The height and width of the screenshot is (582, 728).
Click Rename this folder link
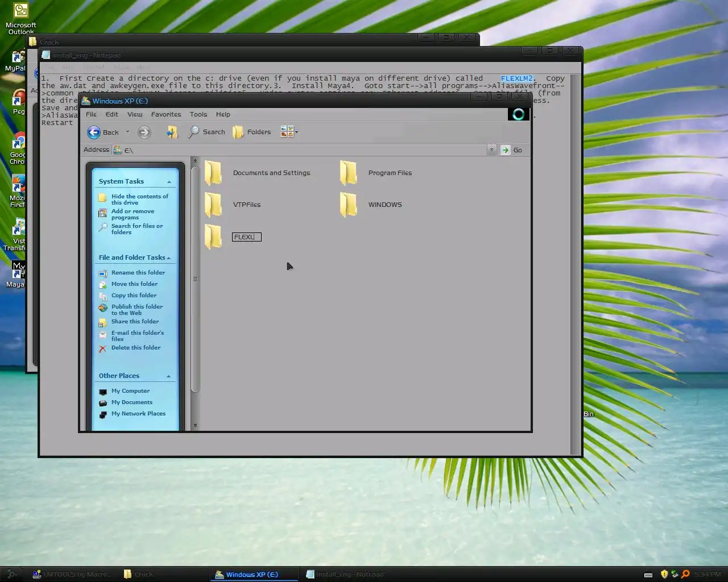(x=138, y=273)
